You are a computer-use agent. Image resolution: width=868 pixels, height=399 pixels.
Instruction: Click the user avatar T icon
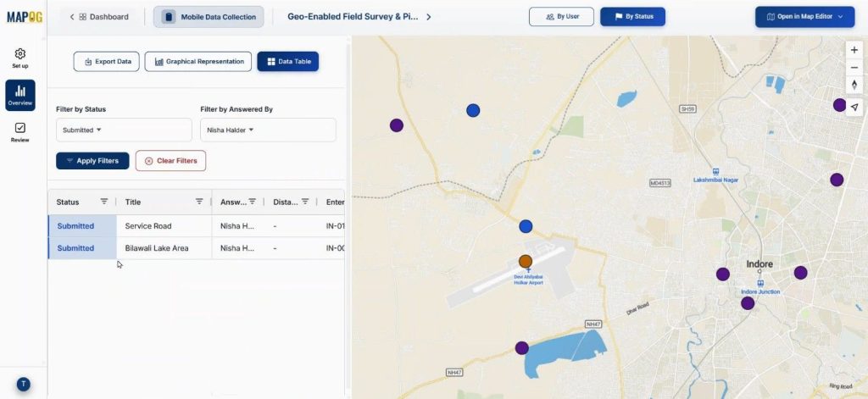coord(23,384)
